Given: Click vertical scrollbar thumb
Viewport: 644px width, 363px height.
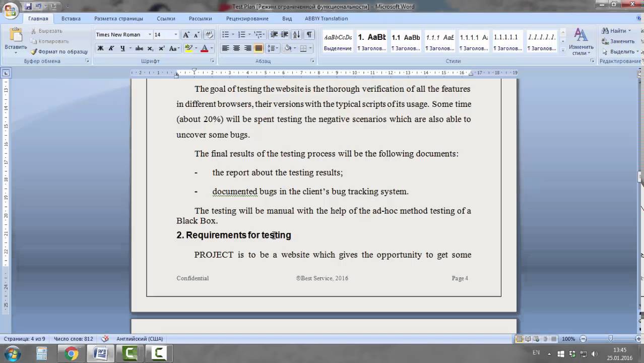Looking at the screenshot, I should pyautogui.click(x=640, y=177).
